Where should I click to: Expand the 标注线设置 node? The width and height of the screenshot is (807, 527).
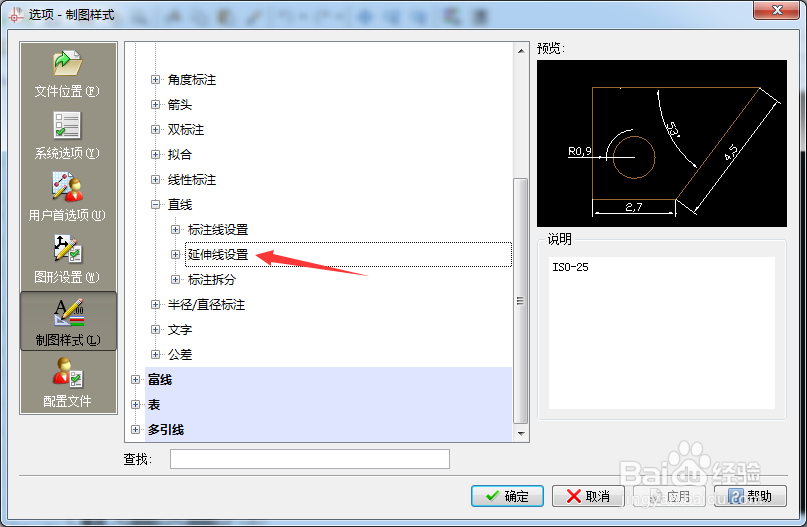tap(176, 230)
